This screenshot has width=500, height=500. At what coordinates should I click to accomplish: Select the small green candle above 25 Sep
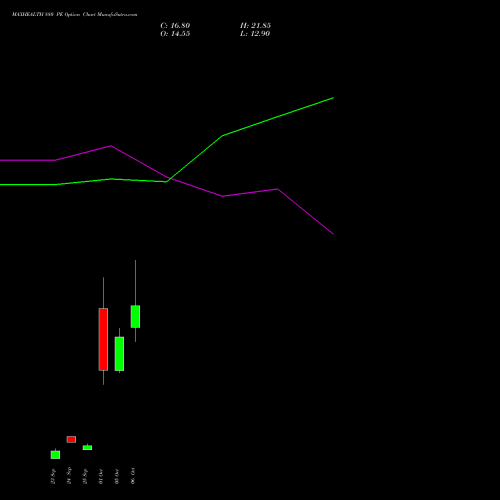tap(87, 447)
